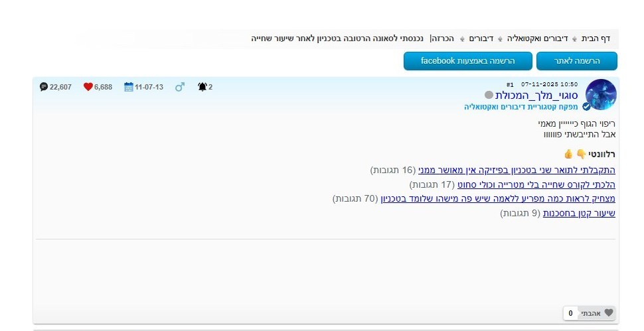Click the speech bubble icon 22,607
Image resolution: width=644 pixels, height=331 pixels.
tap(44, 87)
